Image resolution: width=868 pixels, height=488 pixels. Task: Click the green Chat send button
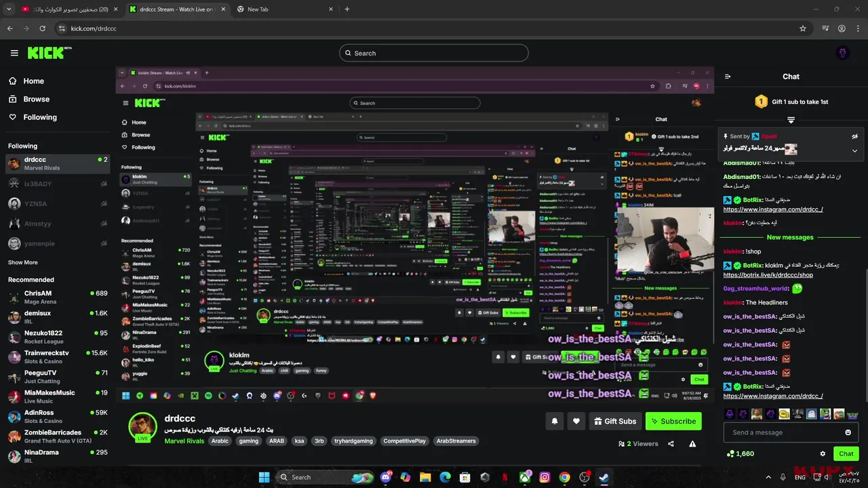click(x=846, y=453)
